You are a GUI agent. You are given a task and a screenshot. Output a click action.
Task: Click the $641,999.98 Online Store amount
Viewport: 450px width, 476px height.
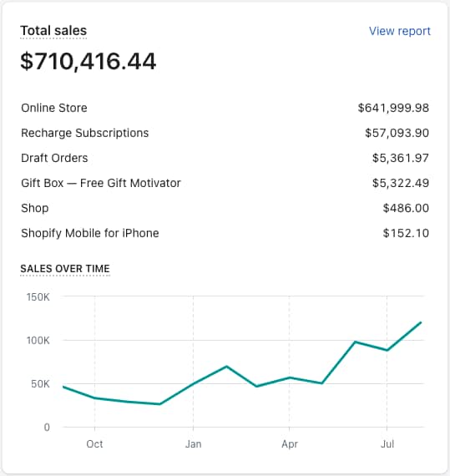coord(393,108)
